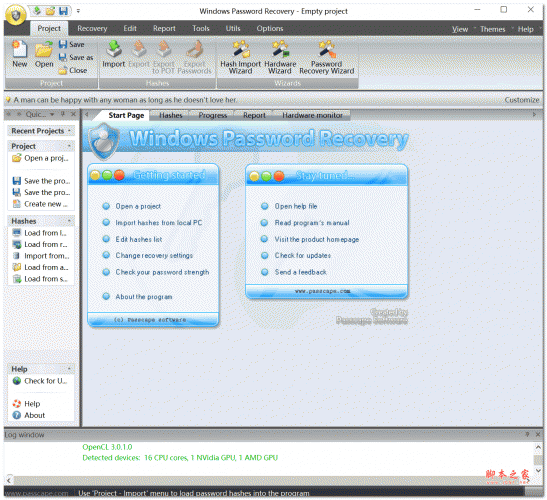Collapse the Recent Projects section
Viewport: 547px width, 500px height.
(x=69, y=131)
